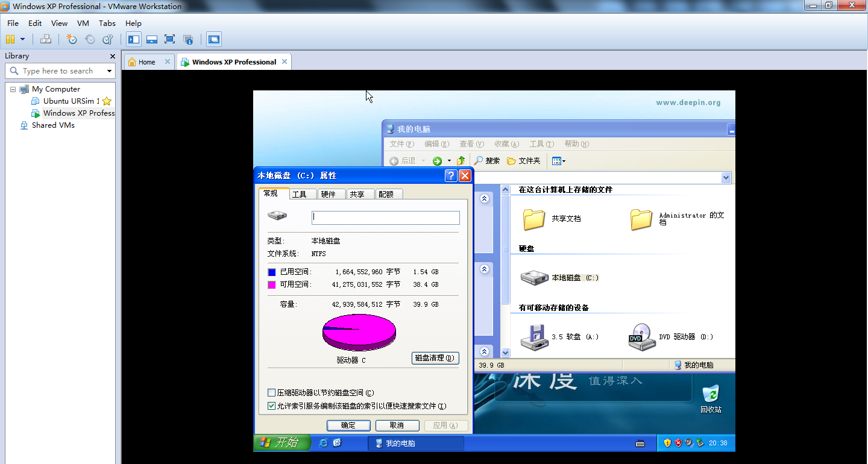This screenshot has height=464, width=868.
Task: Take a snapshot of the virtual machine
Action: (x=72, y=39)
